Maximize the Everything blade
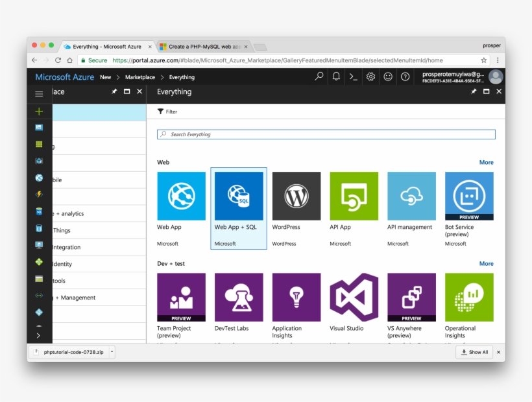The width and height of the screenshot is (532, 402). tap(486, 92)
